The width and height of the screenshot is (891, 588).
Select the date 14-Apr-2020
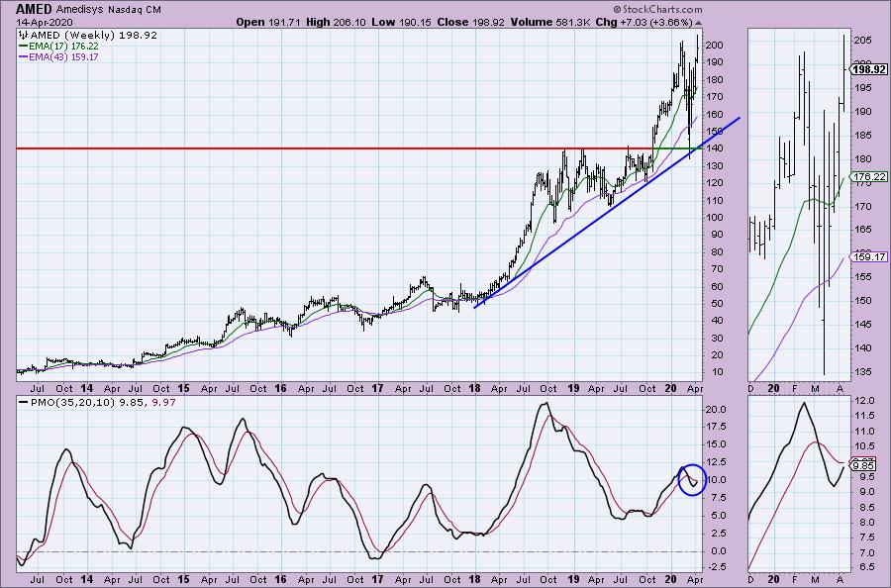(43, 22)
